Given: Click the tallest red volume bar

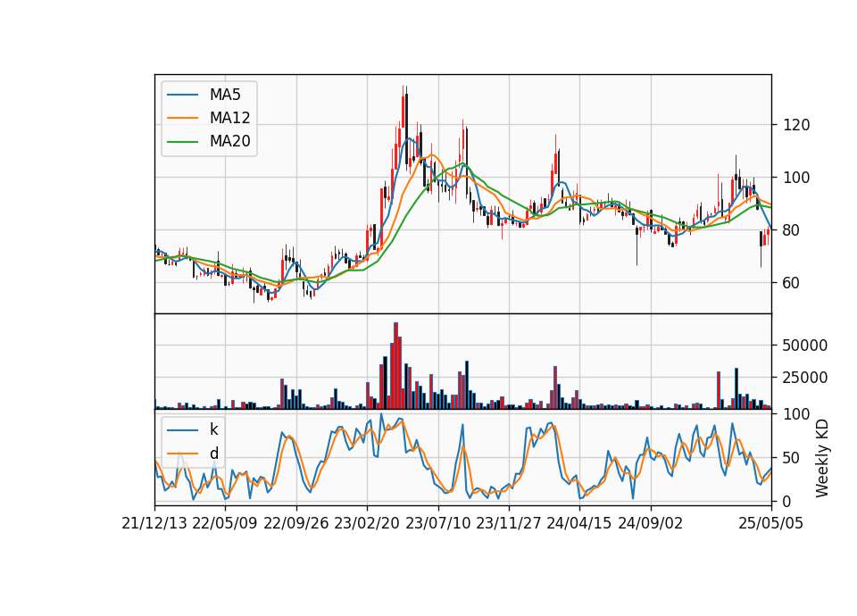Looking at the screenshot, I should pos(395,366).
